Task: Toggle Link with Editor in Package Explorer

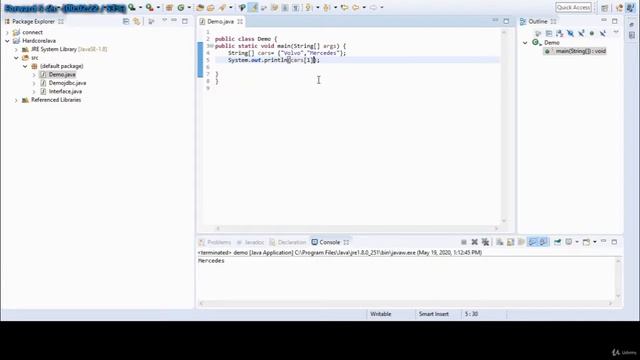Action: click(x=136, y=21)
